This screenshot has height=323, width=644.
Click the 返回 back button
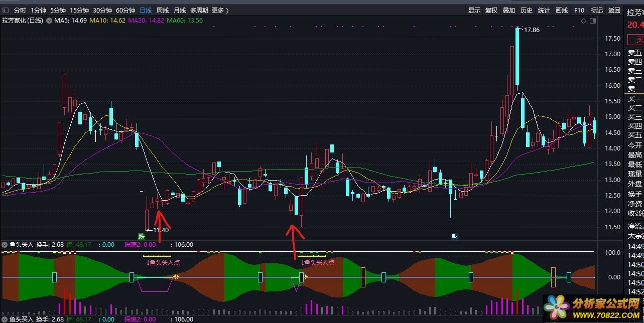[x=614, y=10]
